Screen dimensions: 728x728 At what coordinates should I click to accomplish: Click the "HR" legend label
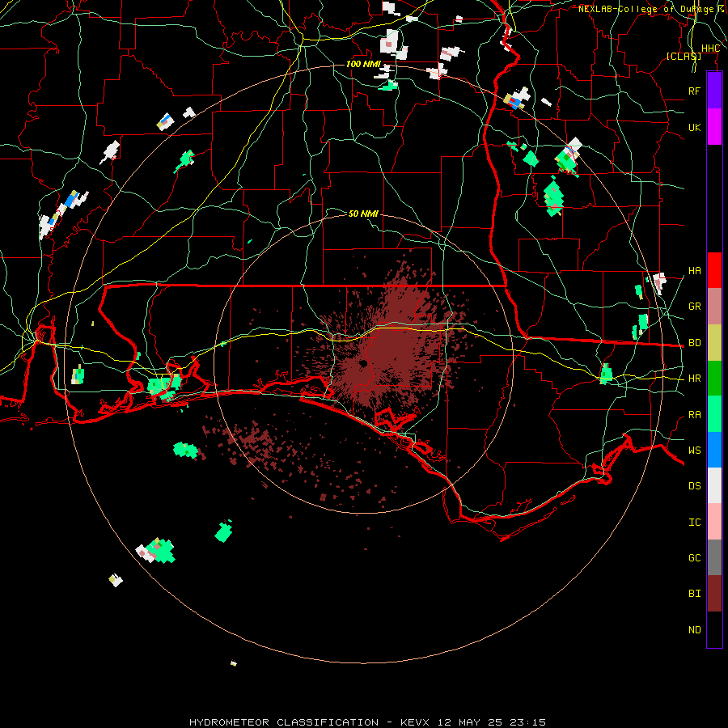(x=694, y=379)
